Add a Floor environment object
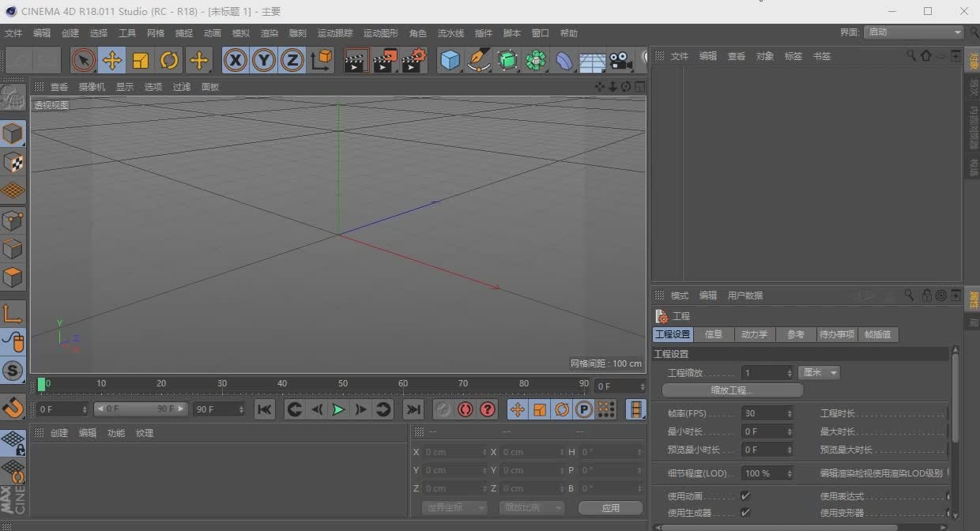This screenshot has height=531, width=980. click(593, 60)
